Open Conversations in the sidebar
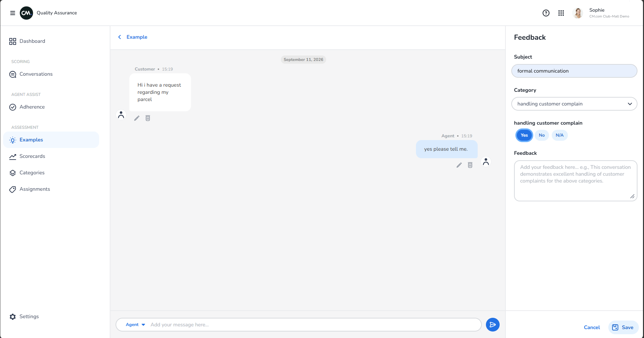This screenshot has height=338, width=644. [51, 74]
